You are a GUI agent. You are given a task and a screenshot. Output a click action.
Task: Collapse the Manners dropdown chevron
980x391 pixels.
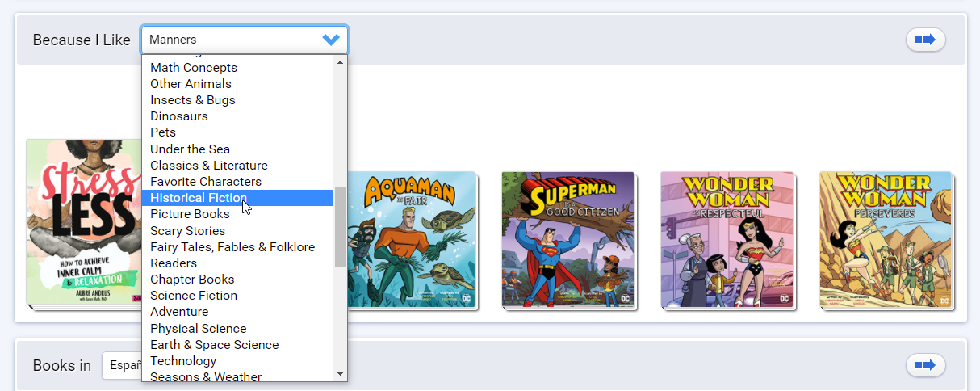coord(330,40)
